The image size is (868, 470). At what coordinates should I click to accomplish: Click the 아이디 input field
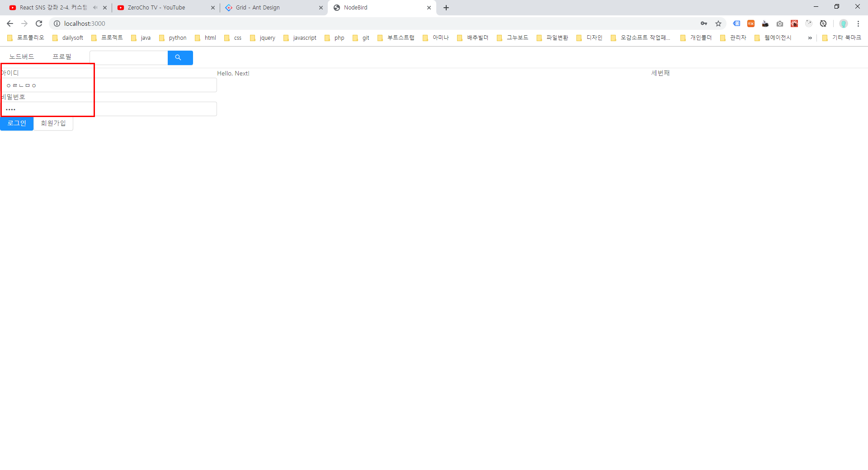(x=108, y=85)
